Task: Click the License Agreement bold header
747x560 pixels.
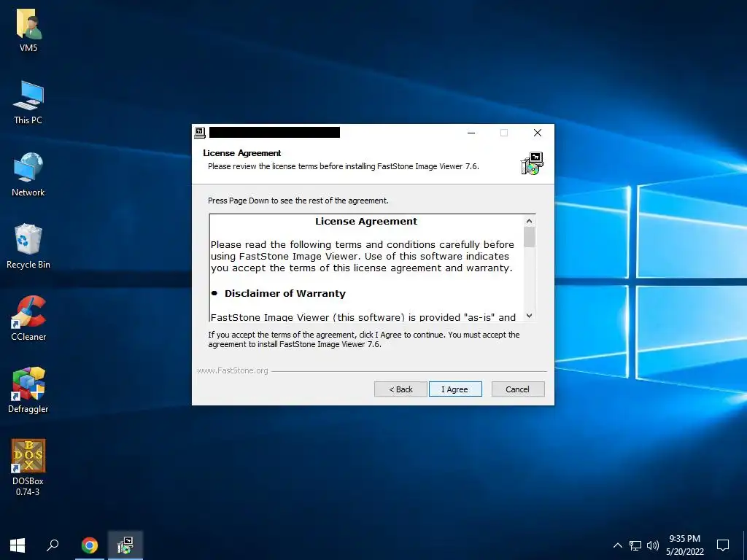Action: tap(242, 153)
